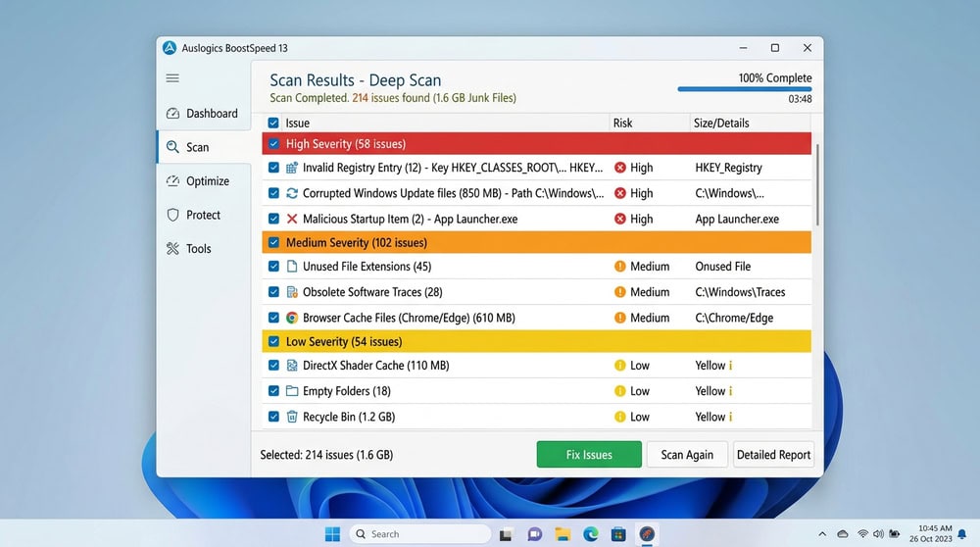Open the Tools section
The height and width of the screenshot is (547, 980).
(x=203, y=248)
